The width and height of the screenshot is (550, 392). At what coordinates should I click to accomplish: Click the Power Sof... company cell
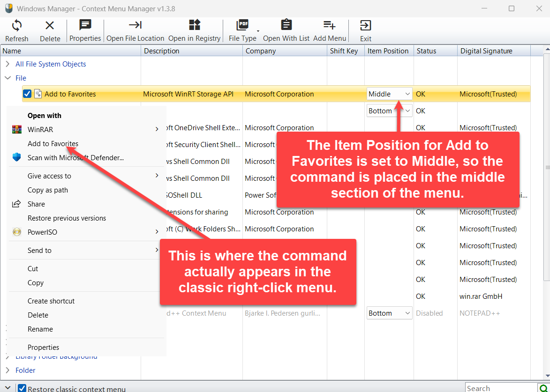pyautogui.click(x=261, y=195)
